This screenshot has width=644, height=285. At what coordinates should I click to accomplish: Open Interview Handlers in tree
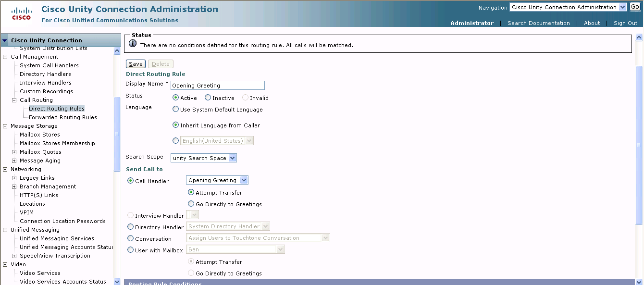(x=46, y=83)
